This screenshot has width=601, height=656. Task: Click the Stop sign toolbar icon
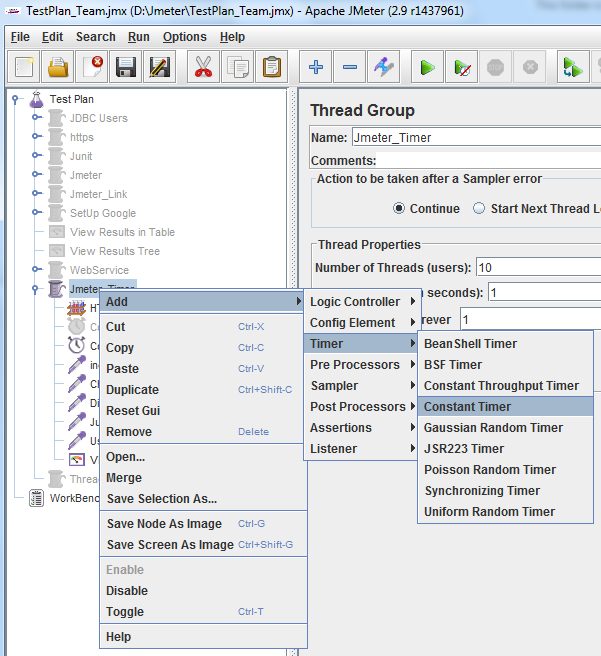point(495,67)
